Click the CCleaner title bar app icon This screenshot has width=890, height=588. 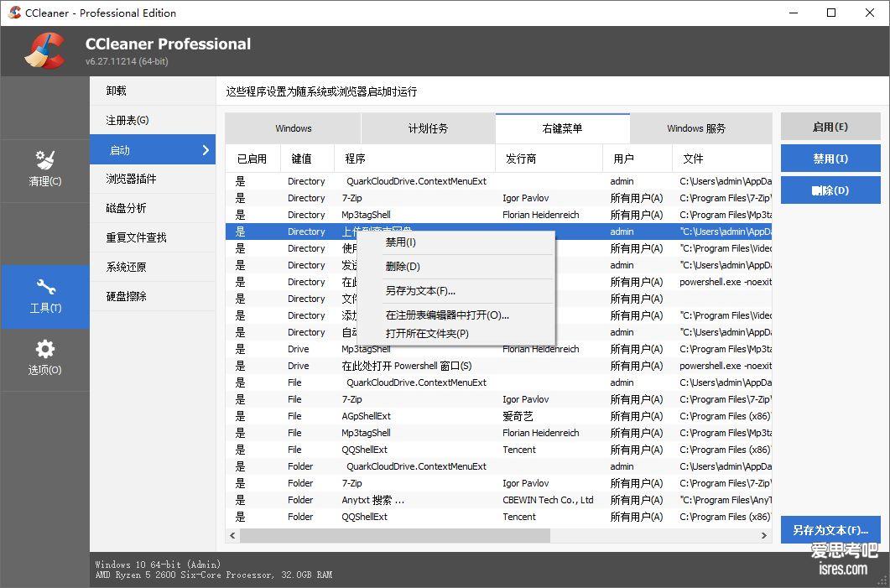[x=14, y=13]
